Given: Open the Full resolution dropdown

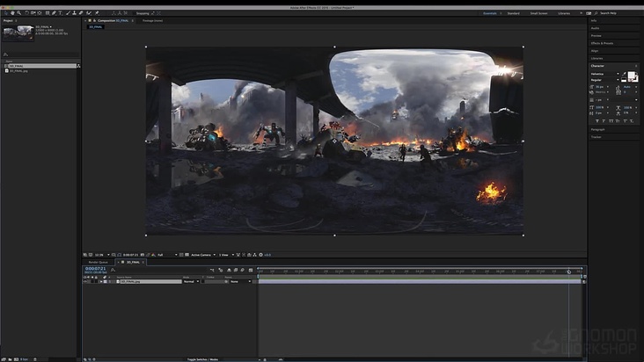Looking at the screenshot, I should click(x=167, y=255).
